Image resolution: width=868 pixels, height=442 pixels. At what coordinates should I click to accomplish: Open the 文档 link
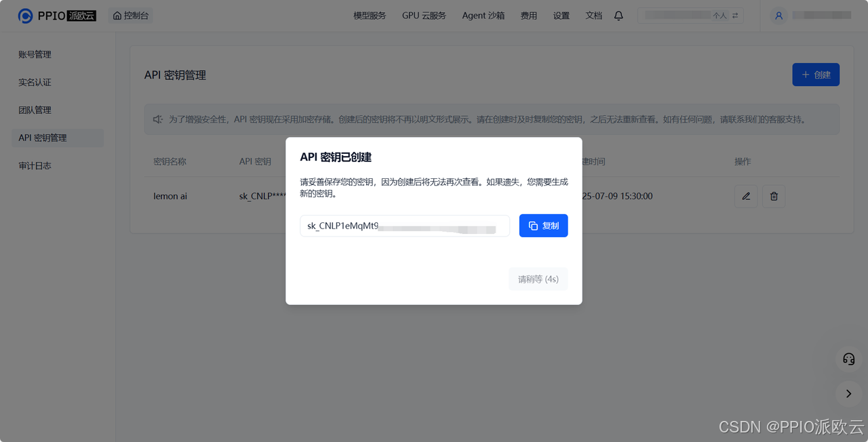tap(594, 16)
